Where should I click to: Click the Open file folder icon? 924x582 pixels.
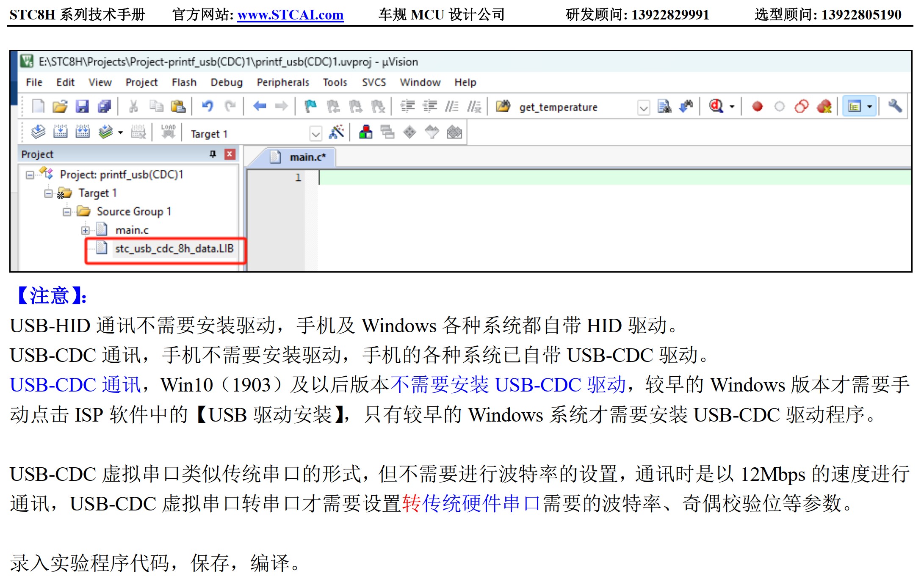click(60, 106)
